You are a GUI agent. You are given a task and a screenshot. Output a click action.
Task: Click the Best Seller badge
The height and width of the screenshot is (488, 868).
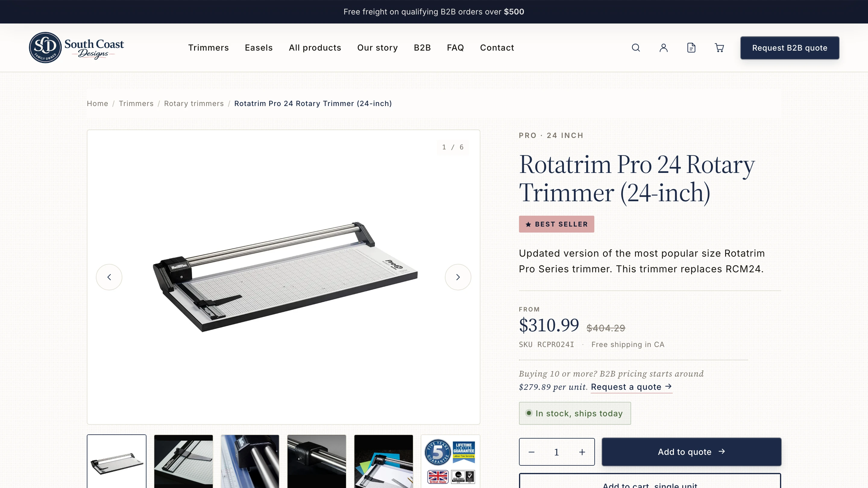tap(556, 224)
